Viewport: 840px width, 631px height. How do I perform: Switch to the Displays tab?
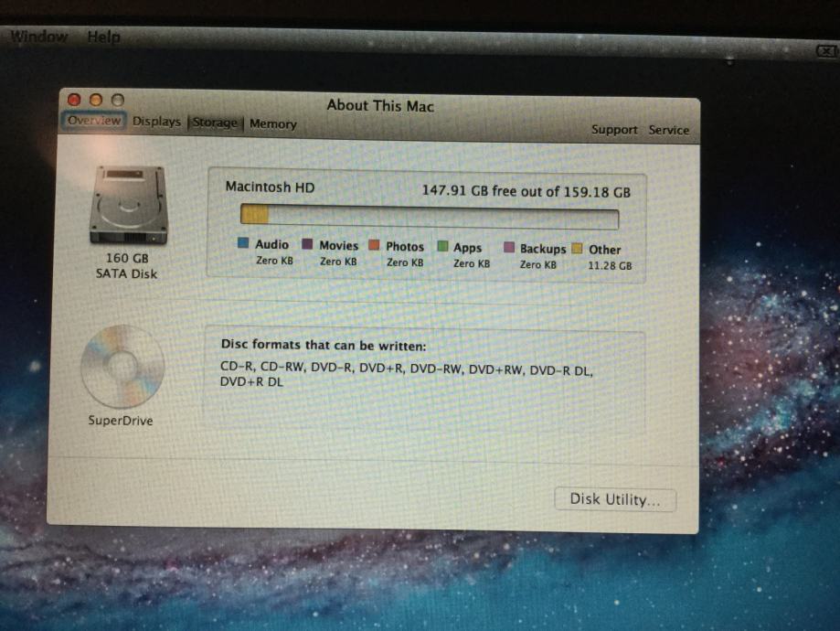click(156, 122)
